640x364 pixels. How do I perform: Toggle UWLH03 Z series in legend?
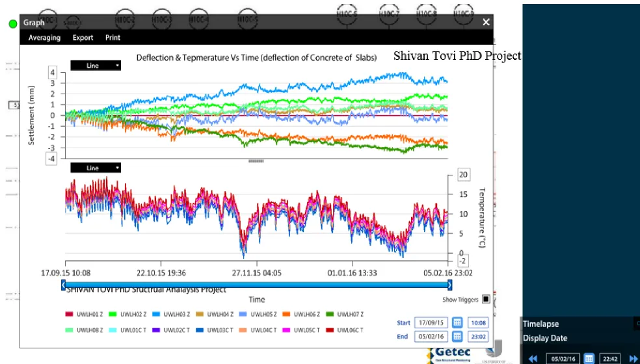[171, 314]
